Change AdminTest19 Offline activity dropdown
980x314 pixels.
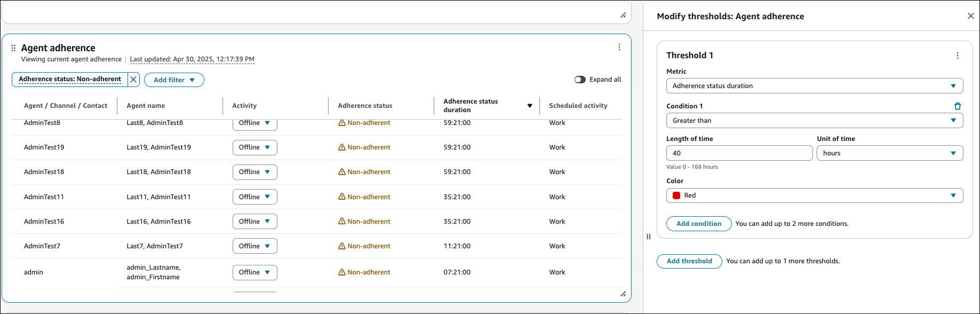click(255, 147)
